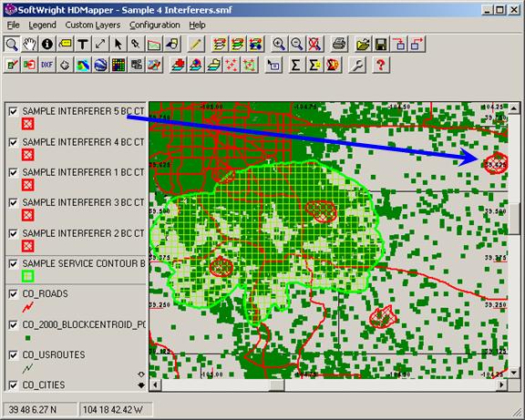Viewport: 525px width, 420px height.
Task: Click the Sigma summation icon
Action: coord(295,65)
